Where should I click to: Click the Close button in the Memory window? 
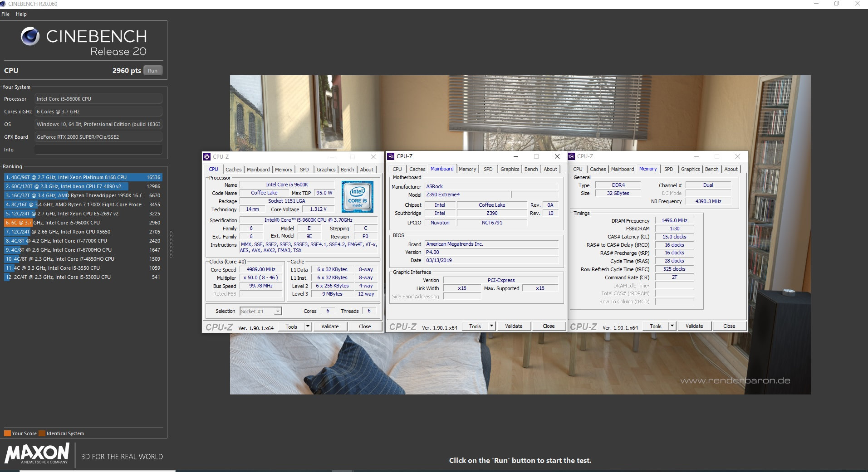point(729,326)
